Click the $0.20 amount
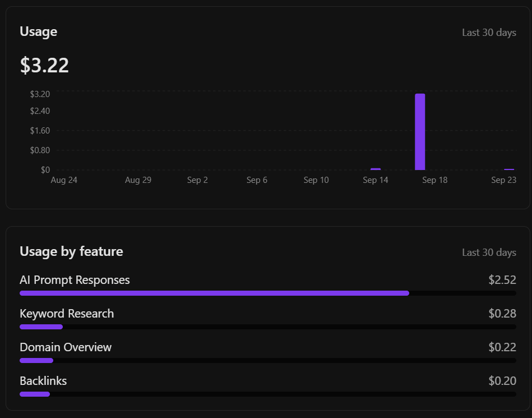The width and height of the screenshot is (532, 418). [502, 381]
